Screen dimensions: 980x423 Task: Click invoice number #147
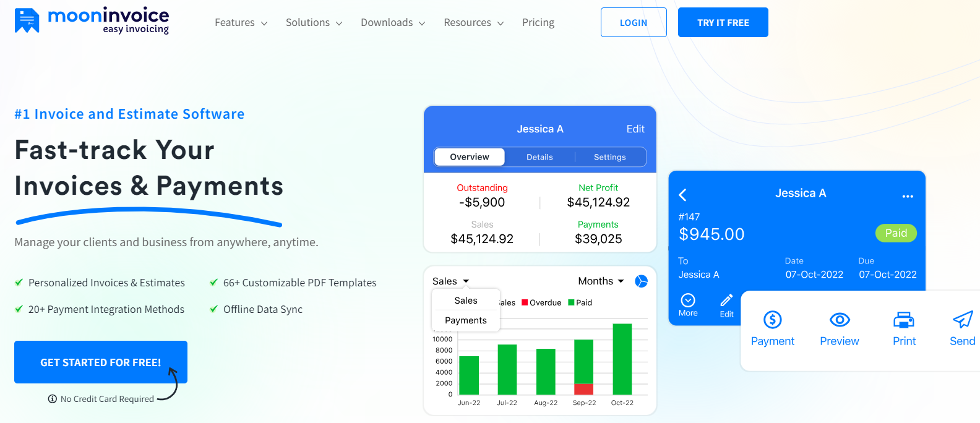click(689, 217)
